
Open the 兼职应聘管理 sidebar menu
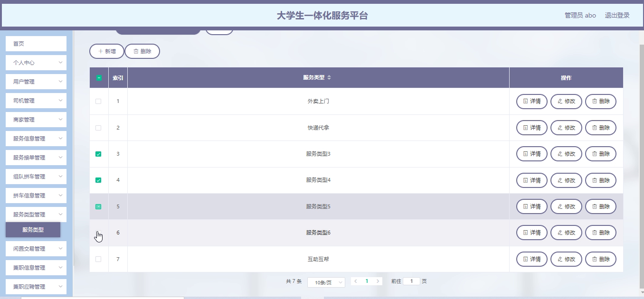[36, 287]
